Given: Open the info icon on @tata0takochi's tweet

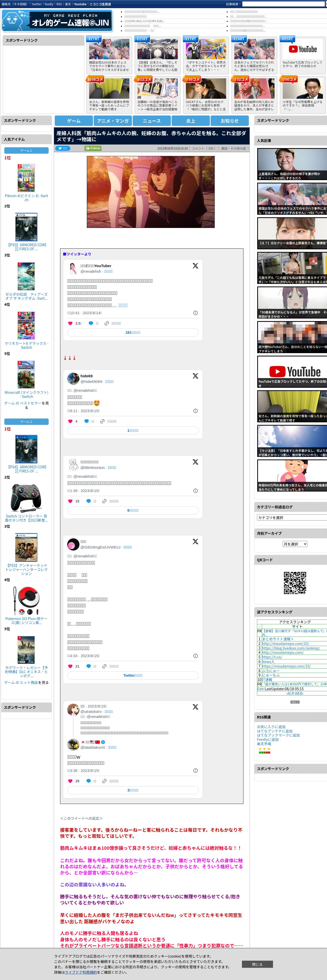Looking at the screenshot, I should coord(195,771).
